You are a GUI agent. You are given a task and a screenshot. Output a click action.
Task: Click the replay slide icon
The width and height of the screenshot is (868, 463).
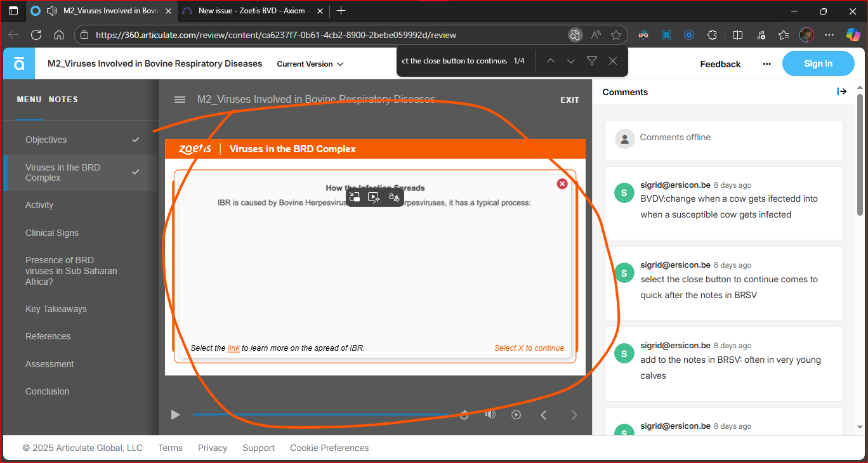pos(464,415)
